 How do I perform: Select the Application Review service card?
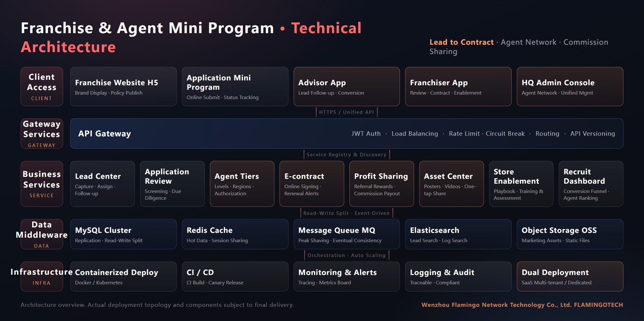(172, 184)
